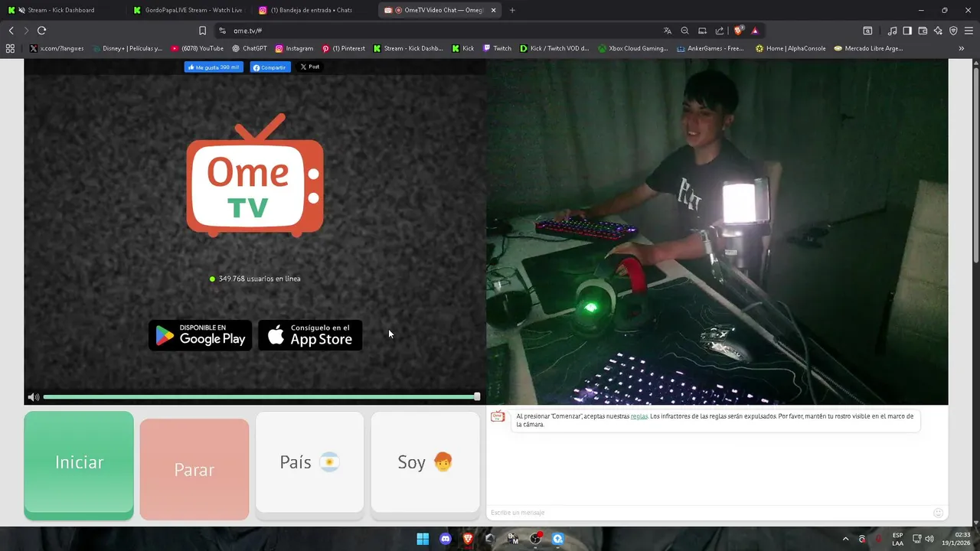
Task: Click the zoom magnifier icon in address bar
Action: (685, 31)
